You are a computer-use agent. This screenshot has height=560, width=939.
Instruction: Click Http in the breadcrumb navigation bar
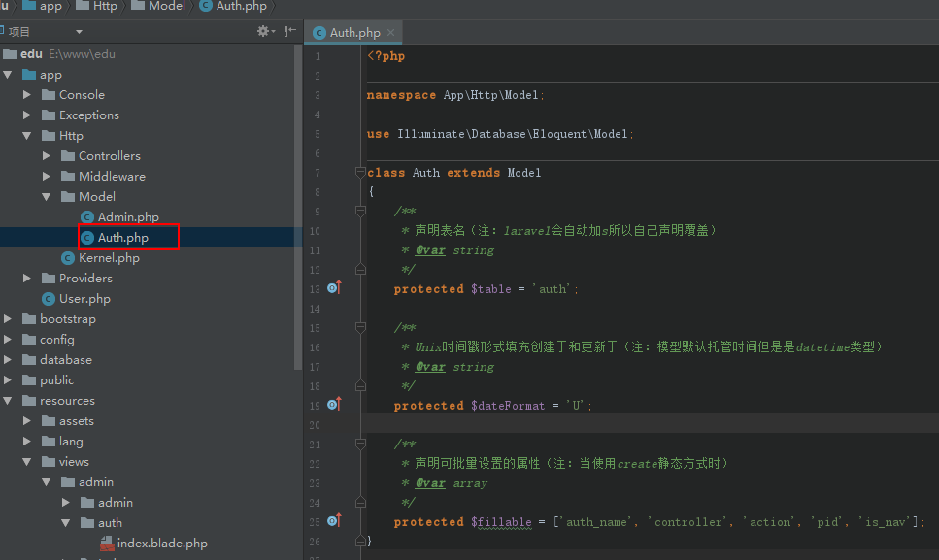coord(104,6)
